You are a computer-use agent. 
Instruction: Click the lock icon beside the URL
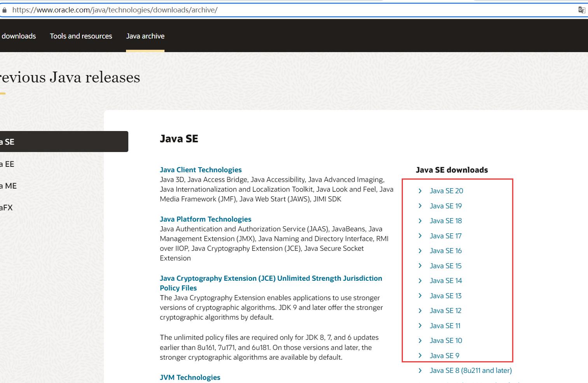(4, 10)
